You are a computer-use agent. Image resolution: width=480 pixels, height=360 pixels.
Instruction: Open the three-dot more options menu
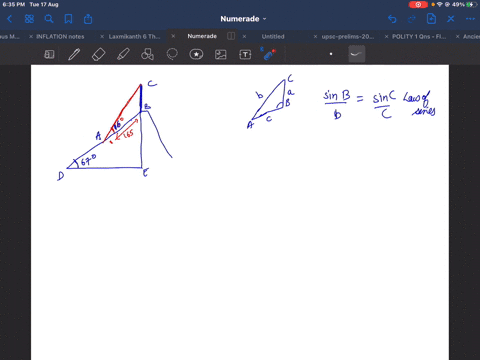pyautogui.click(x=470, y=19)
